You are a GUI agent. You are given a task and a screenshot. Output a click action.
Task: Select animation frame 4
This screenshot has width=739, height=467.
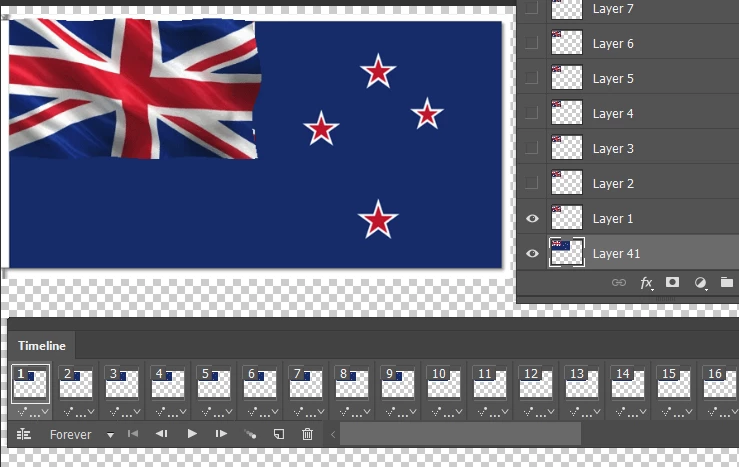pyautogui.click(x=168, y=383)
